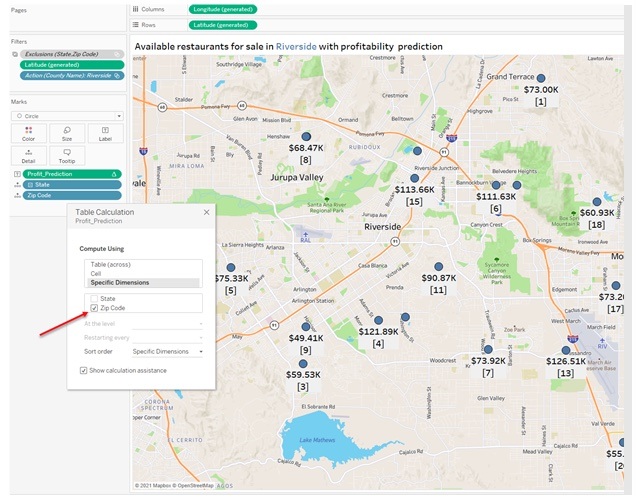Image resolution: width=637 pixels, height=503 pixels.
Task: Open the Size marks card
Action: (66, 133)
